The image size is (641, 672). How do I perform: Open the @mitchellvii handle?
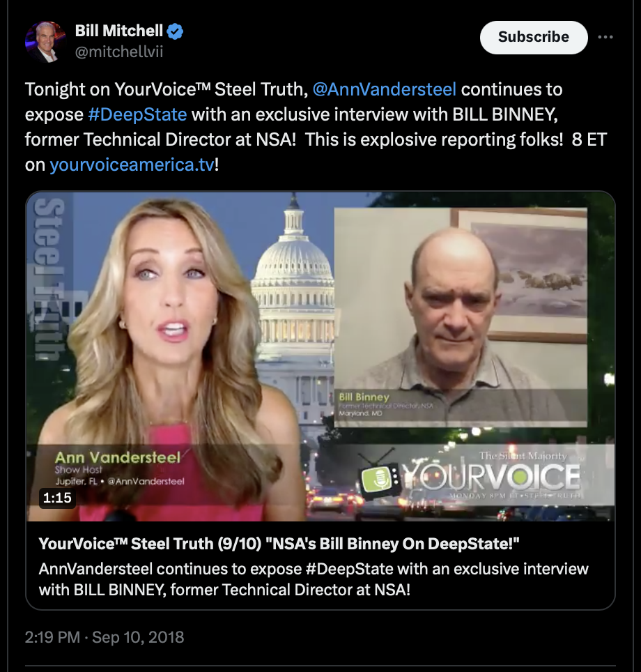[x=119, y=52]
